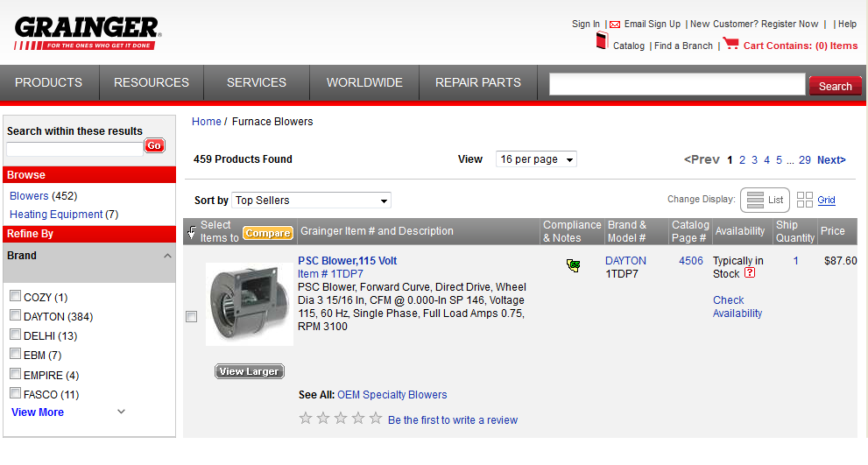Click the View More brands link

tap(38, 412)
